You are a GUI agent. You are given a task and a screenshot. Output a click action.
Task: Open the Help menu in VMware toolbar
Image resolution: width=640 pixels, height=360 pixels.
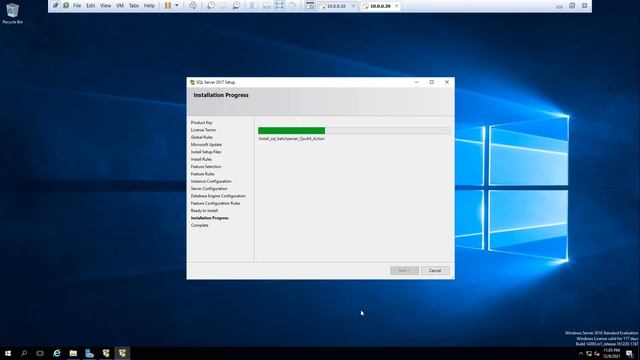(x=149, y=6)
